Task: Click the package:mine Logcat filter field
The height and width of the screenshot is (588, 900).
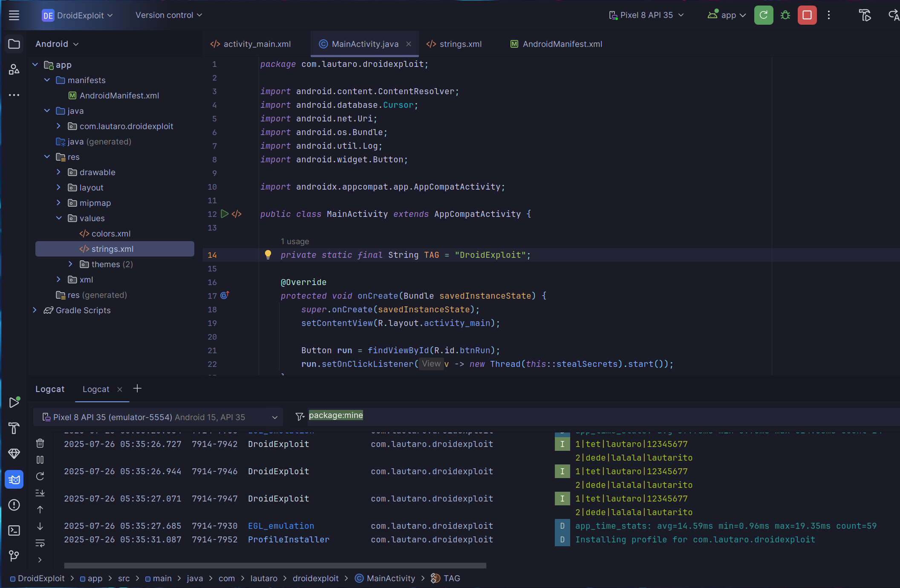Action: pyautogui.click(x=603, y=417)
